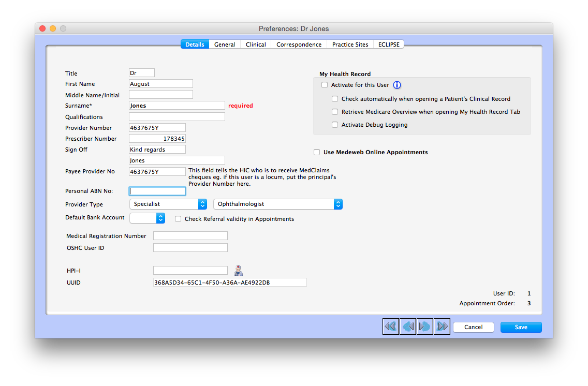588x386 pixels.
Task: Switch to the General tab
Action: (225, 44)
